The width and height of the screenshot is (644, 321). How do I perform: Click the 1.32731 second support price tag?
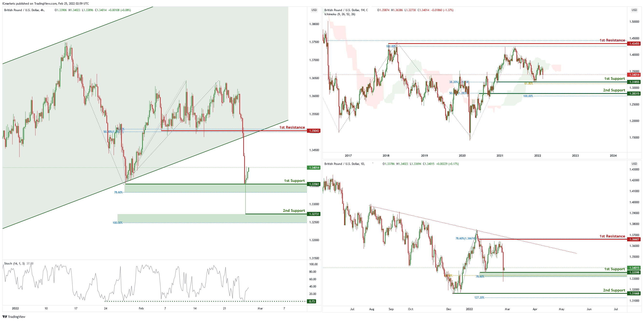[314, 214]
